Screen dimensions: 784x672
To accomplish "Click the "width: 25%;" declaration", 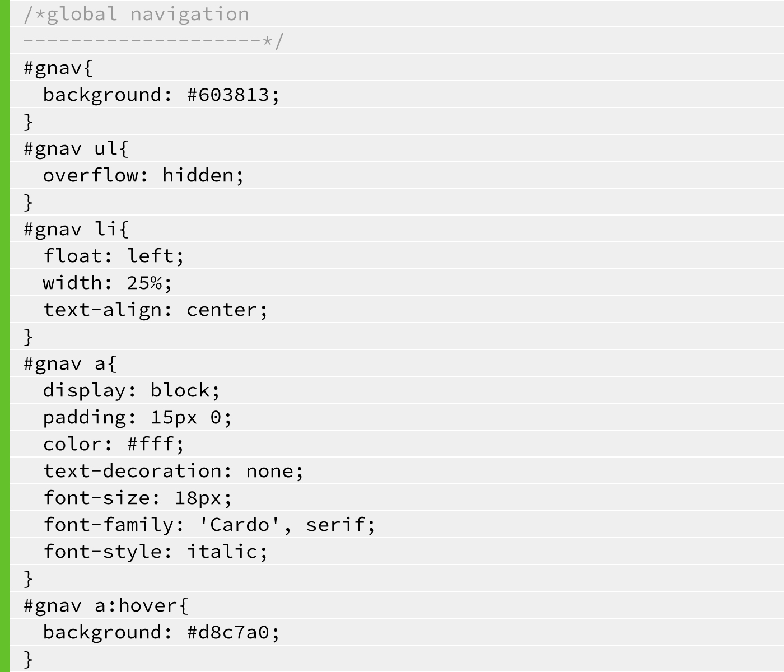I will click(108, 283).
